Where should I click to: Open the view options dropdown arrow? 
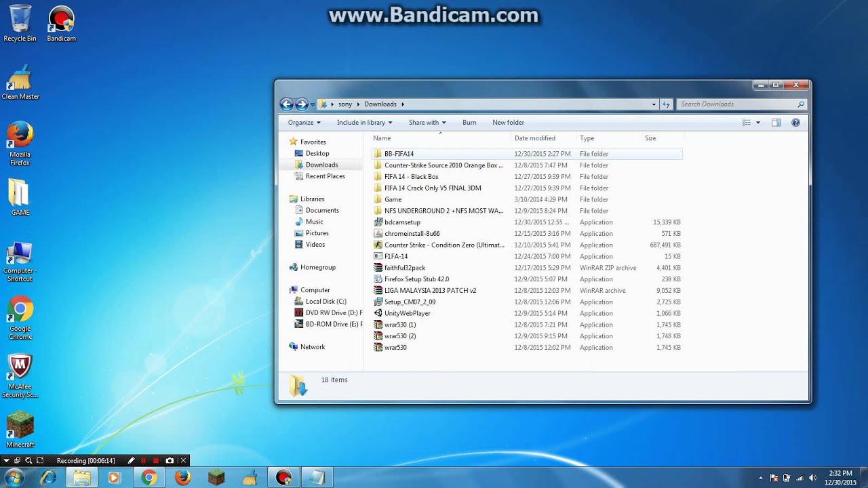point(758,123)
